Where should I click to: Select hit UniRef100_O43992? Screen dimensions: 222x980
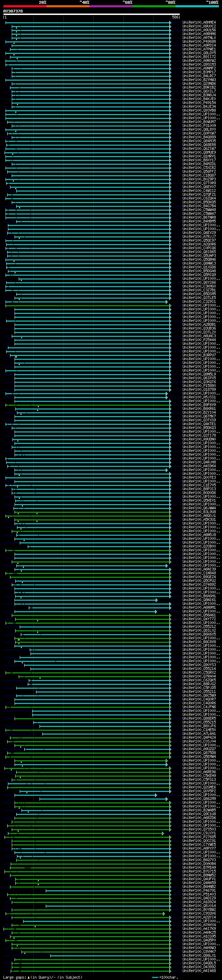click(199, 967)
